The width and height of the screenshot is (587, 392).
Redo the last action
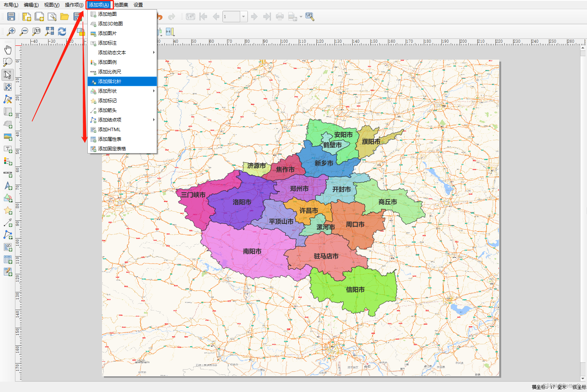tap(172, 17)
